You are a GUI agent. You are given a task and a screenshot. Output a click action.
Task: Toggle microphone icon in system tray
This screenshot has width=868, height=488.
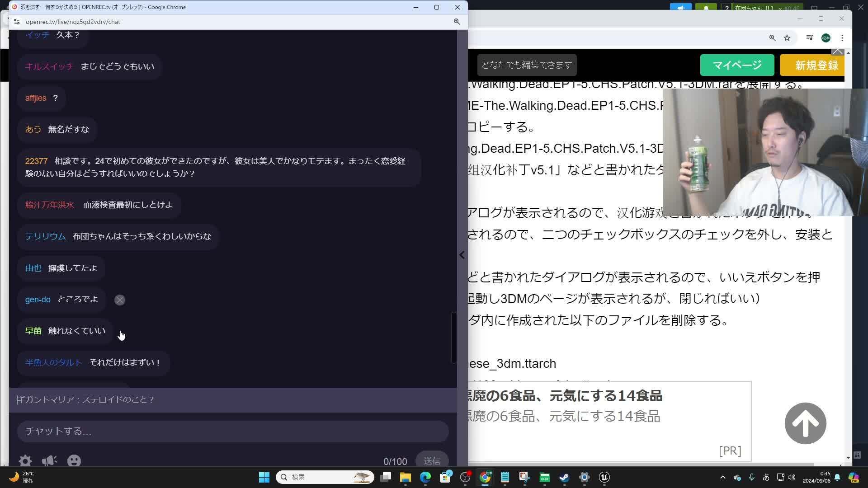pyautogui.click(x=751, y=477)
